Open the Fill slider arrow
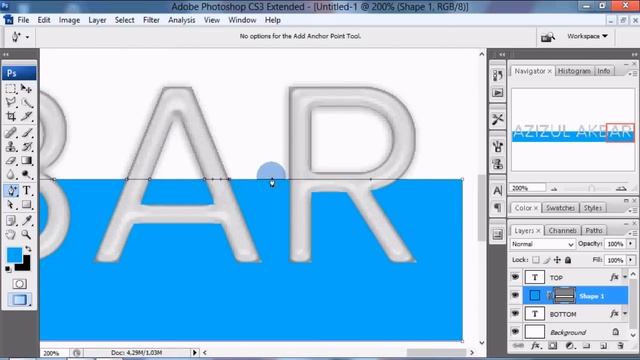This screenshot has width=640, height=360. coord(631,260)
